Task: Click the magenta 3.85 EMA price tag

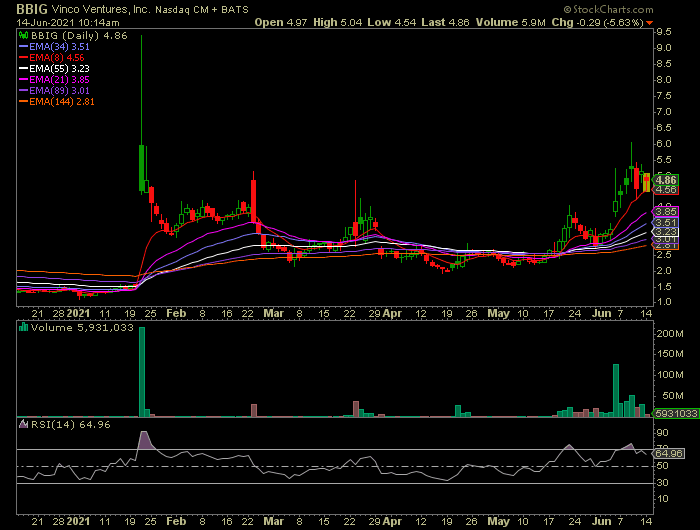Action: point(666,211)
